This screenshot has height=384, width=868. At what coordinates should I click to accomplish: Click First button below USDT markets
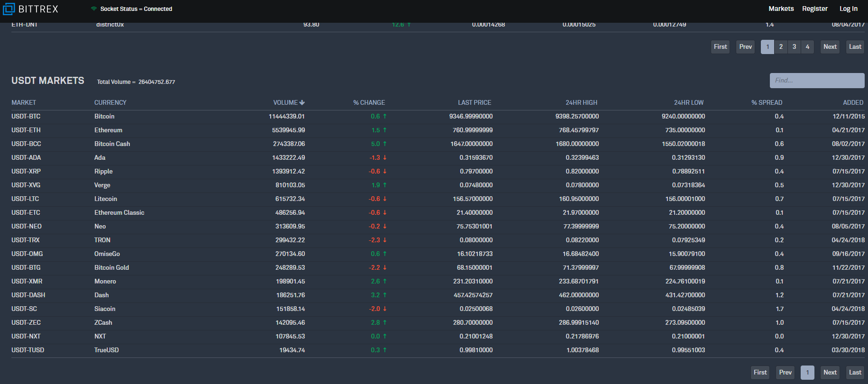(x=760, y=373)
